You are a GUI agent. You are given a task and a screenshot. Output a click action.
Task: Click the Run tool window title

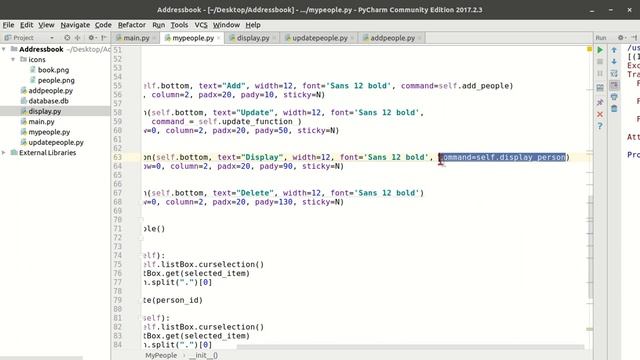click(601, 38)
